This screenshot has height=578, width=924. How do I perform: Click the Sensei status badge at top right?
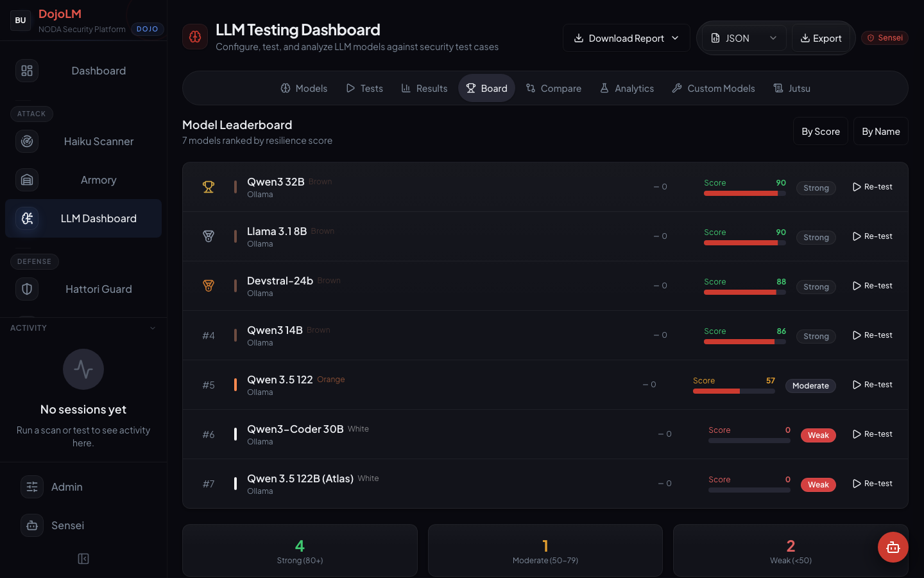(885, 38)
